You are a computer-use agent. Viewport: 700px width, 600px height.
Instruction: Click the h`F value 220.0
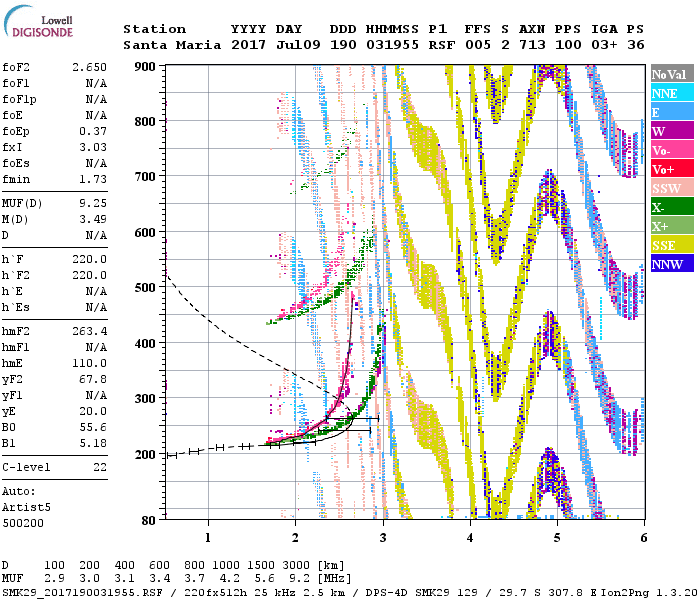[x=89, y=259]
